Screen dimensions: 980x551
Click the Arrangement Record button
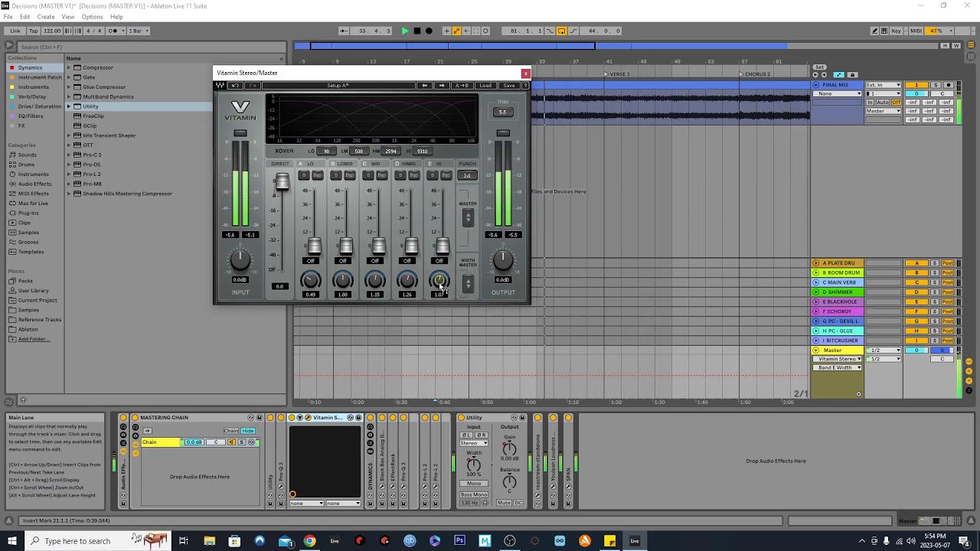click(429, 31)
